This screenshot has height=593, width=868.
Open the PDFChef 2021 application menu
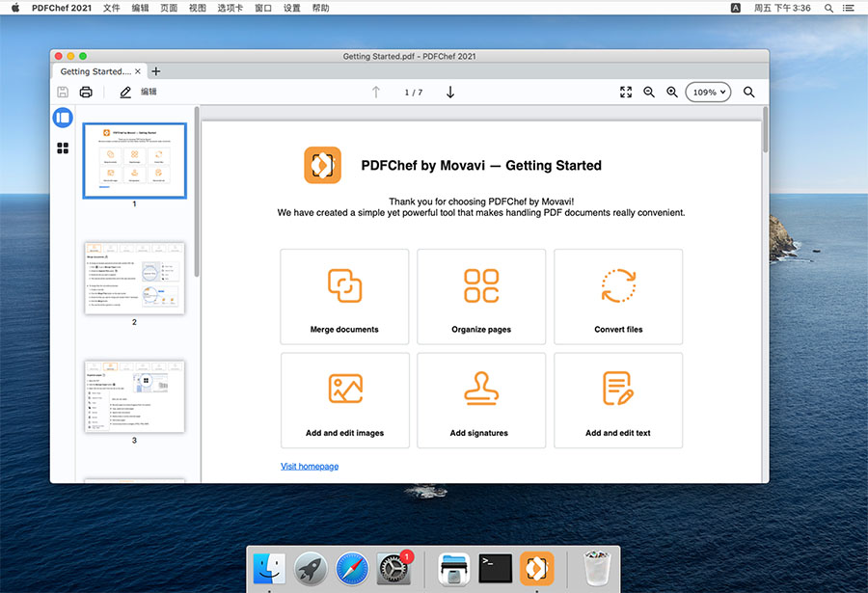[x=62, y=8]
